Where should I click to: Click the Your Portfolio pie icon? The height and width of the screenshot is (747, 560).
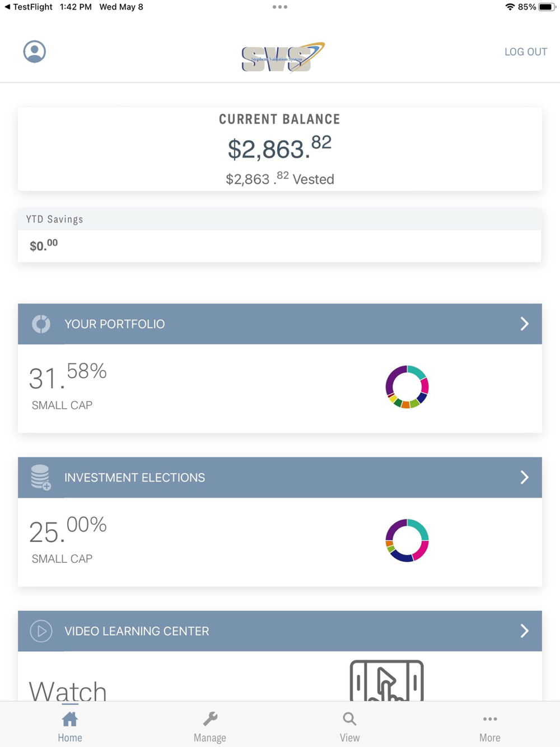pos(41,324)
